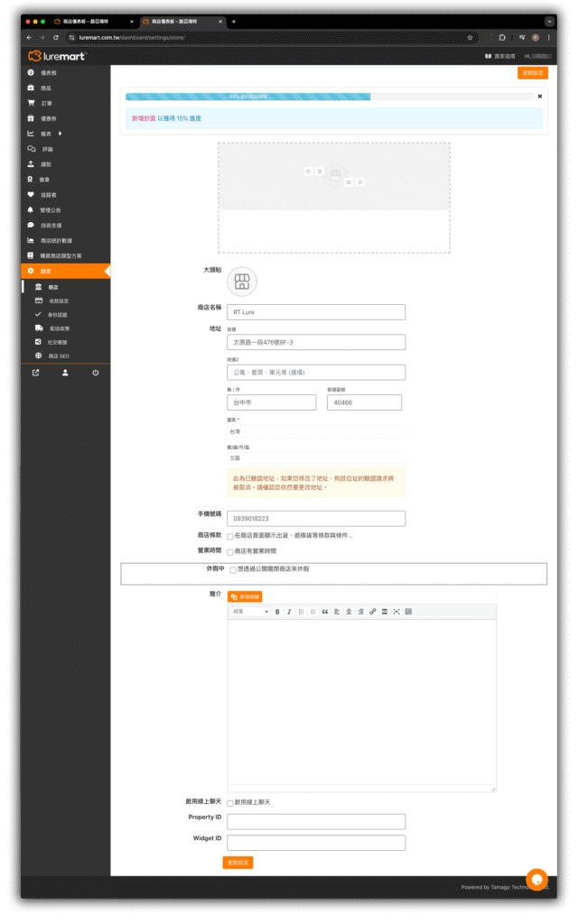
Task: Check the 休假中 vacation checkbox
Action: pos(233,570)
